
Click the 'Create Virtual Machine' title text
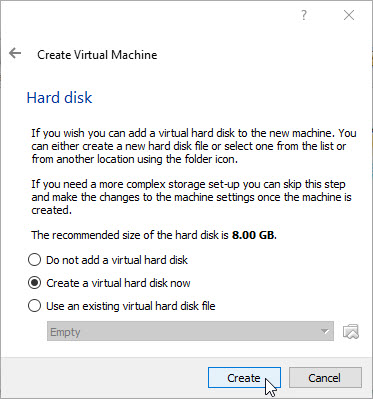tap(97, 55)
